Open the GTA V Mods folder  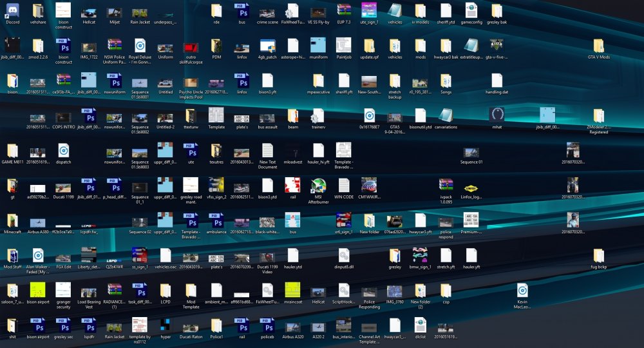[x=599, y=46]
